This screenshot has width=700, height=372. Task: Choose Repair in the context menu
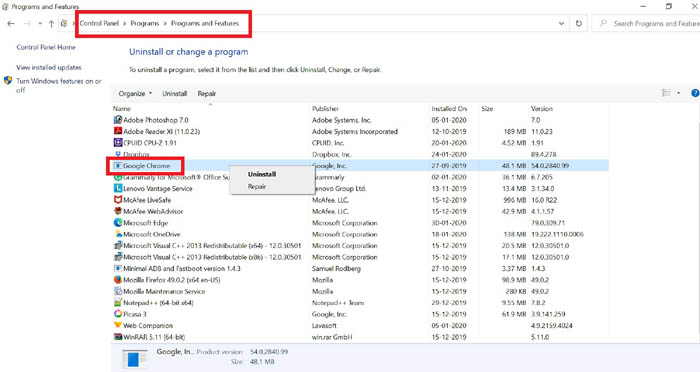pyautogui.click(x=257, y=187)
